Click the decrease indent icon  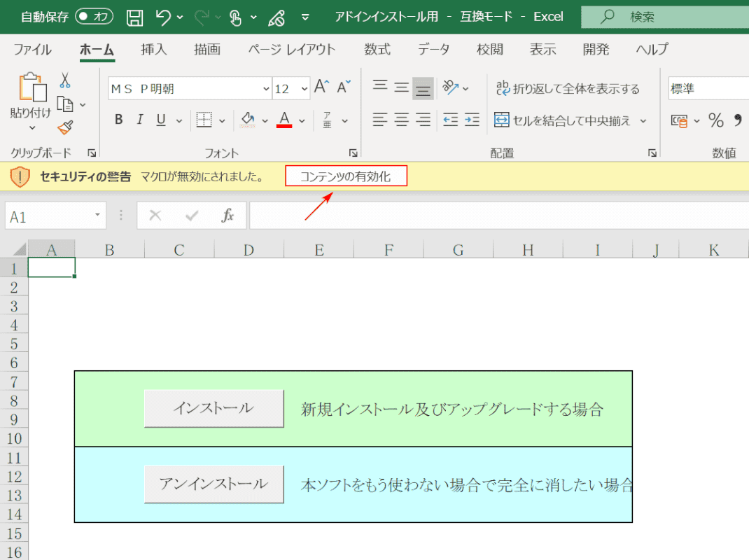pyautogui.click(x=451, y=120)
